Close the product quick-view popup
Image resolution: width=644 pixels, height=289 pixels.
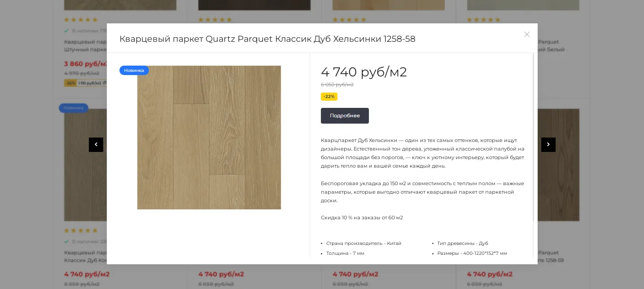coord(527,34)
